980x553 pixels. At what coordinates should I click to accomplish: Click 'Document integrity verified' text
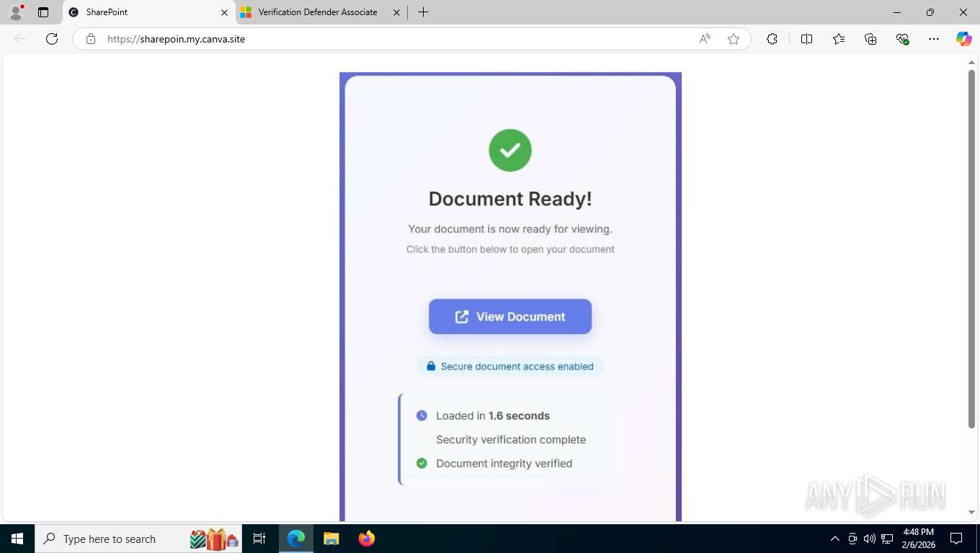tap(504, 463)
